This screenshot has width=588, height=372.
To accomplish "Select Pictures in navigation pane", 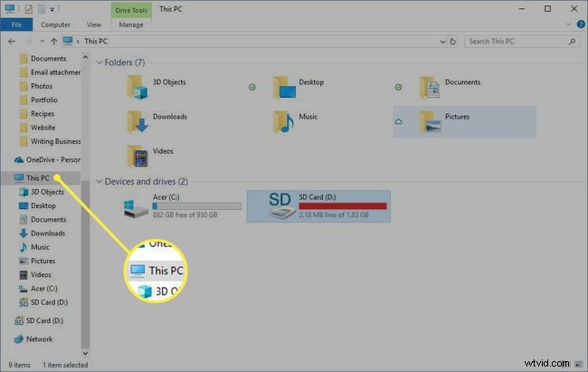I will pyautogui.click(x=37, y=261).
